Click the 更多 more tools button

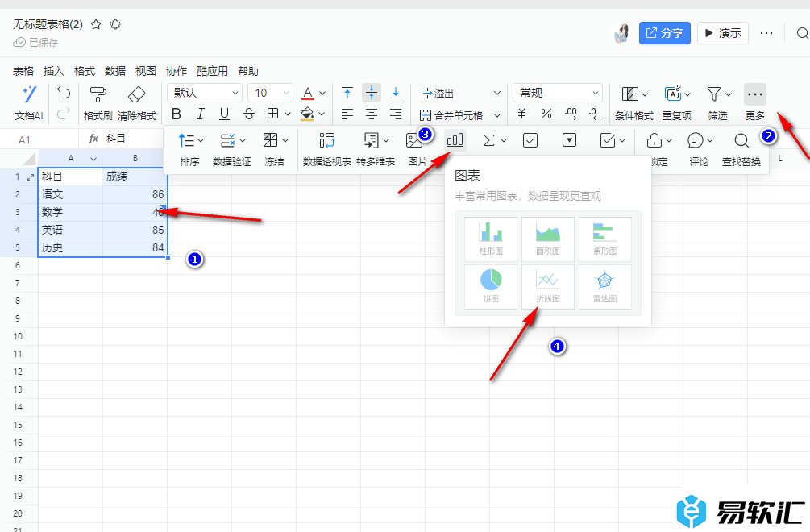click(754, 103)
